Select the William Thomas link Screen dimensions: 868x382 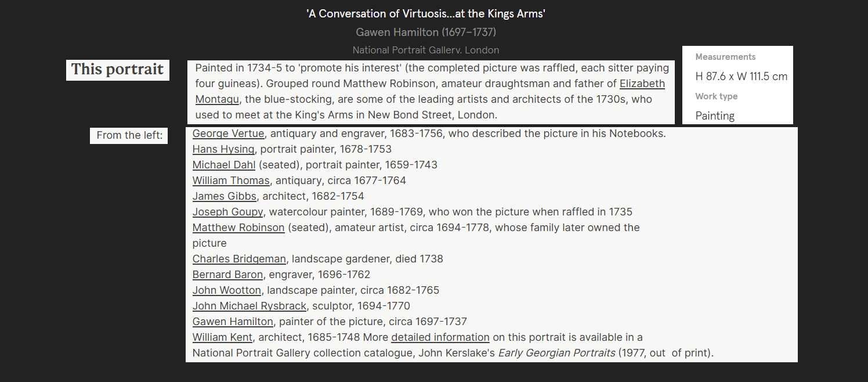click(230, 181)
